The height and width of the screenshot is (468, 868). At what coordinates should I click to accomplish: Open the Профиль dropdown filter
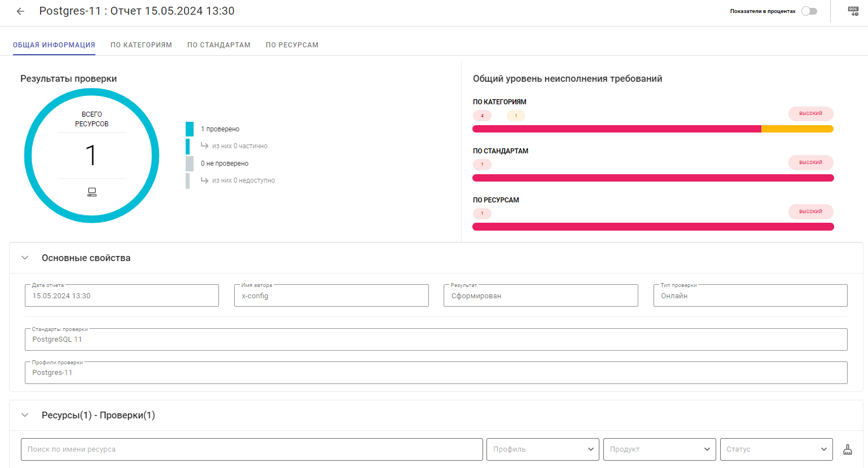[542, 449]
